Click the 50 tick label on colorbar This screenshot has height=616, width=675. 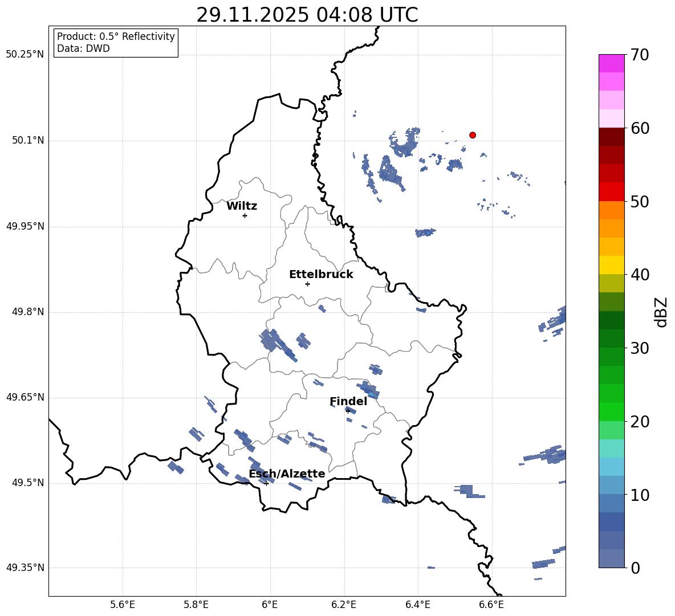coord(640,201)
